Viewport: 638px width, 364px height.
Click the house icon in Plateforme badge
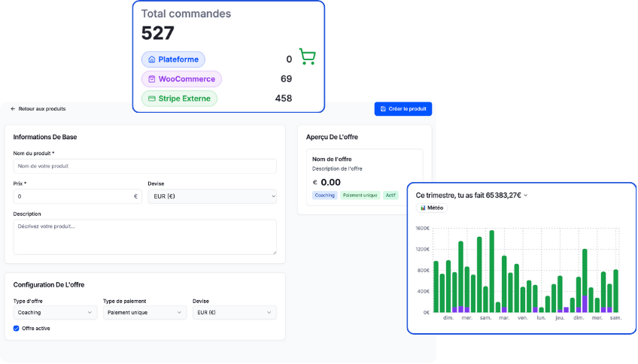[151, 59]
